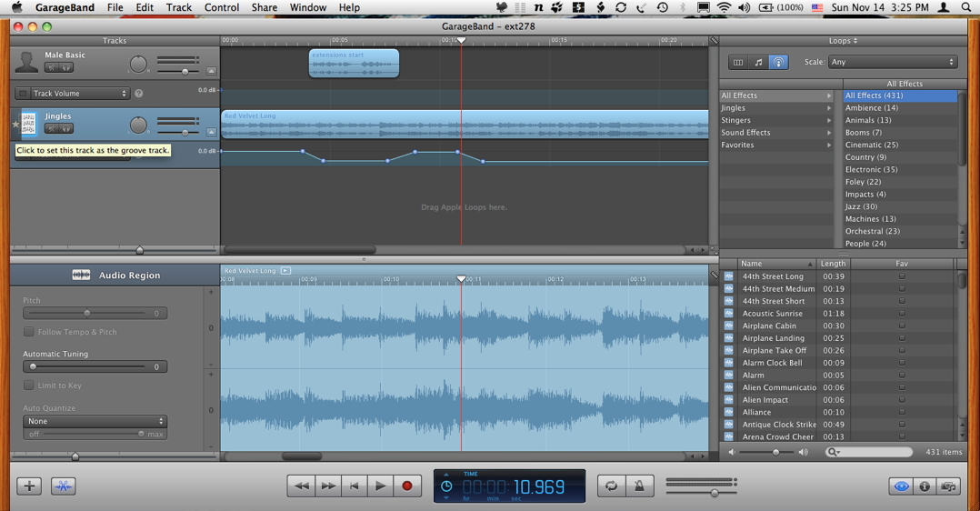Open the Control menu
980x511 pixels.
pos(222,7)
